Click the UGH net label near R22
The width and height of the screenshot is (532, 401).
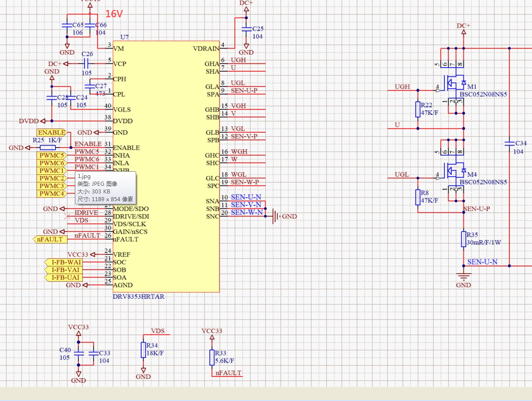[402, 87]
